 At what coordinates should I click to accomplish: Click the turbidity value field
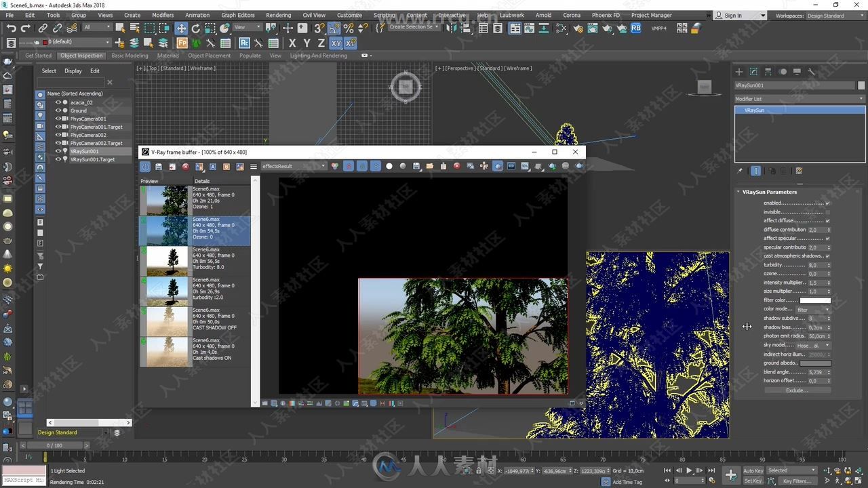coord(816,265)
